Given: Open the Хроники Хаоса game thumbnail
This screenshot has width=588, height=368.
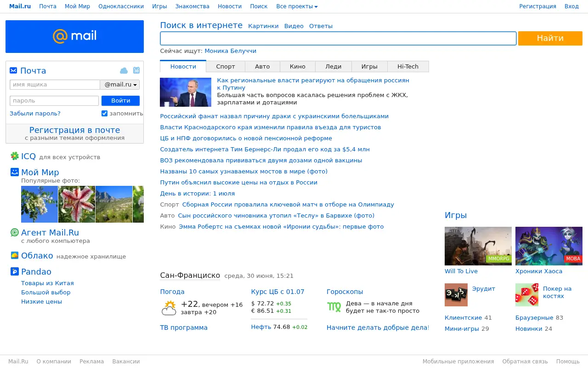Looking at the screenshot, I should [549, 246].
